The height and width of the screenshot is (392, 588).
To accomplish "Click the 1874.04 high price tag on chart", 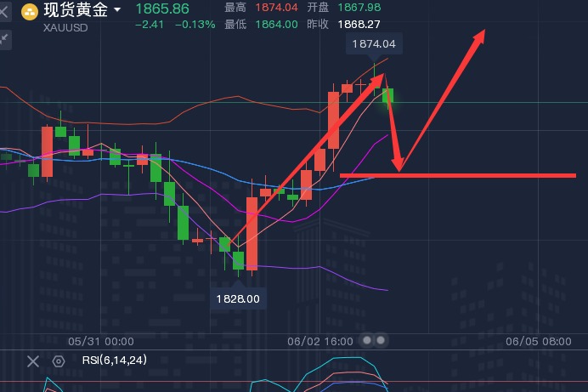I will pyautogui.click(x=374, y=43).
